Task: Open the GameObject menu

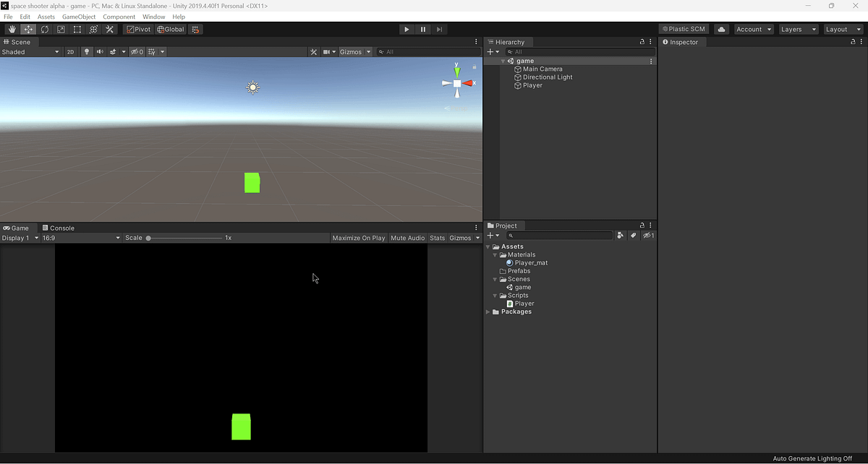Action: [x=78, y=16]
